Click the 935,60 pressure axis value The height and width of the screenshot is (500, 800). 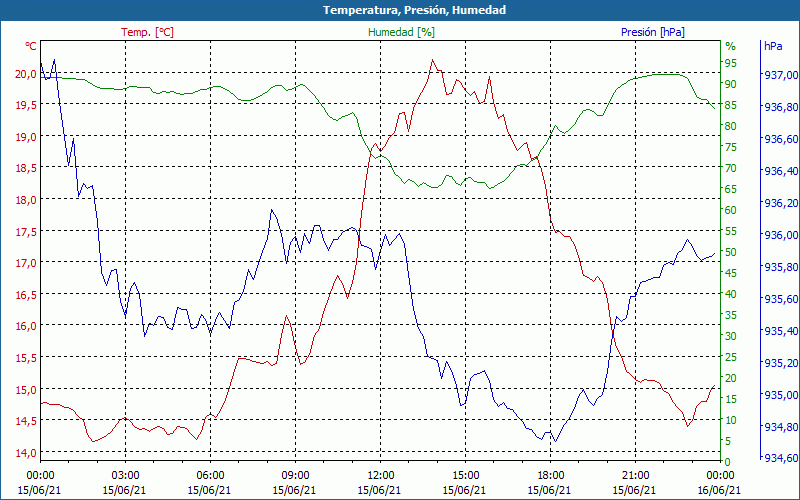[781, 299]
